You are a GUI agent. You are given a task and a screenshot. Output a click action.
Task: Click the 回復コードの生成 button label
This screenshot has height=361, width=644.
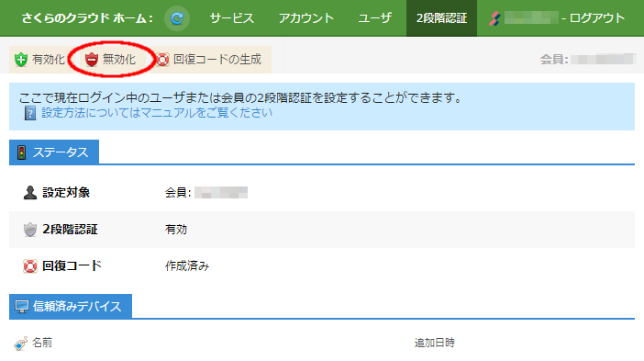point(217,60)
